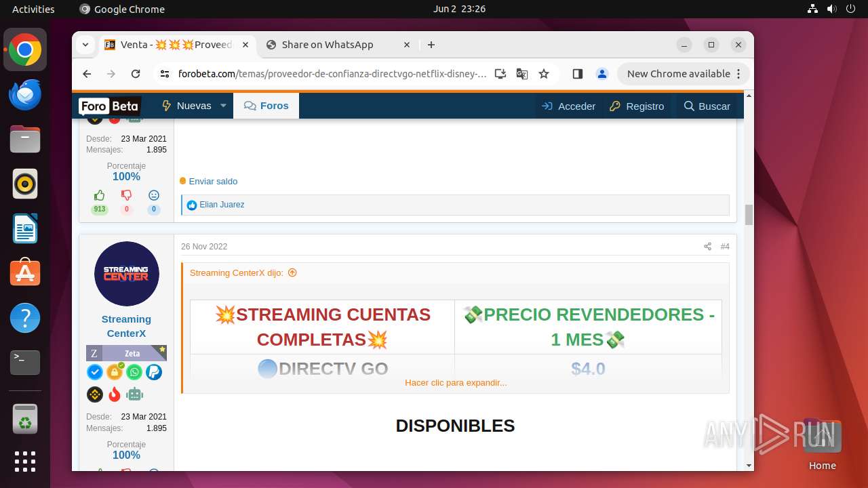Click the thumbs-up rating icon with 913
868x488 pixels.
click(x=100, y=195)
